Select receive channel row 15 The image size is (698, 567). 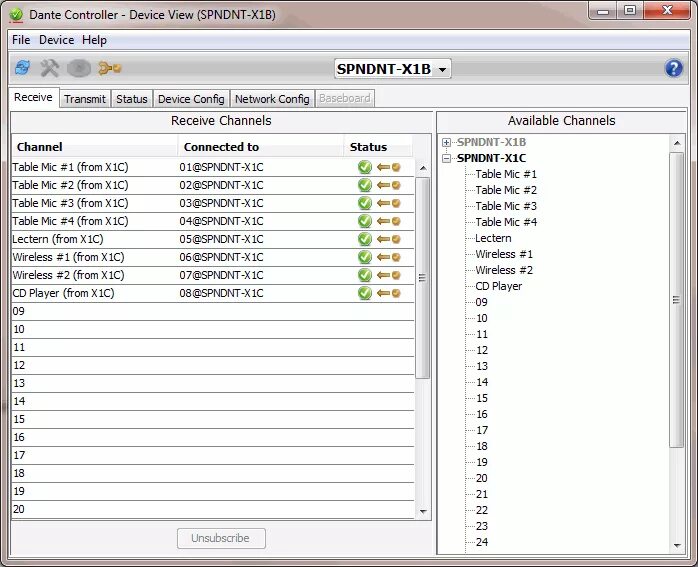pyautogui.click(x=213, y=420)
